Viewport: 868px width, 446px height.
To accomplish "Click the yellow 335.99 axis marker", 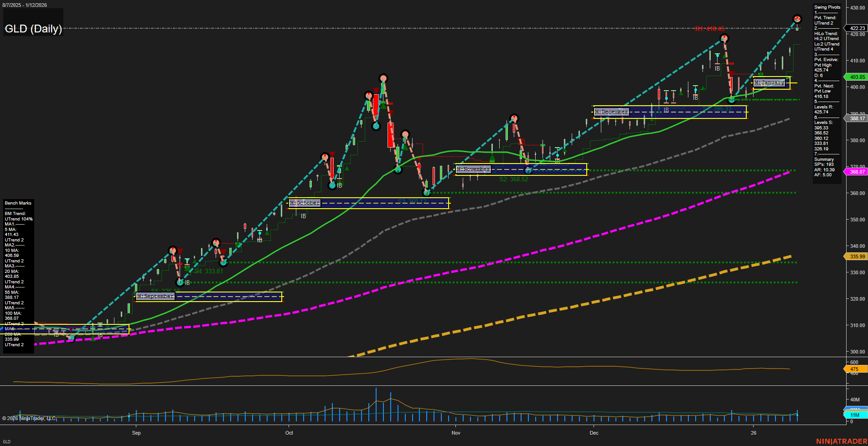I will [x=857, y=257].
